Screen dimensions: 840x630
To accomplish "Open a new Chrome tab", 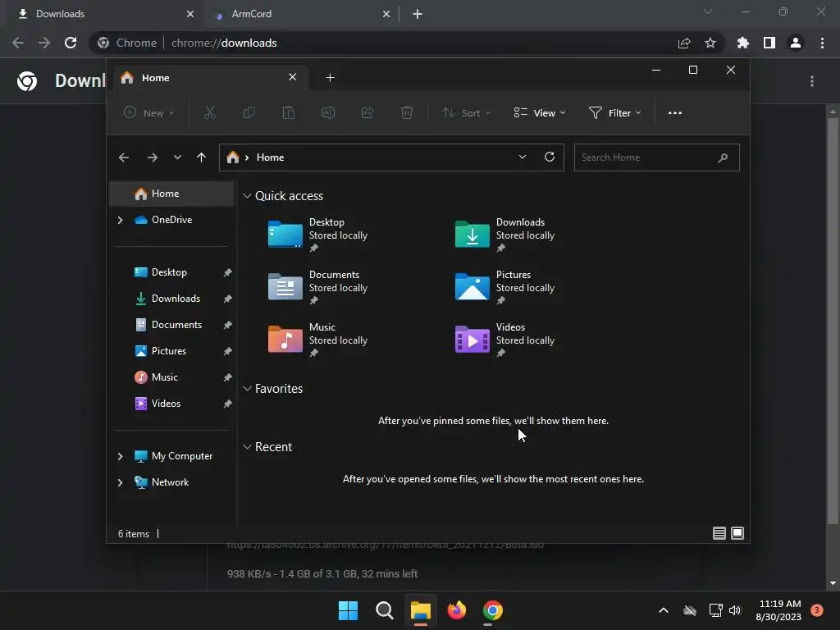I will 418,14.
